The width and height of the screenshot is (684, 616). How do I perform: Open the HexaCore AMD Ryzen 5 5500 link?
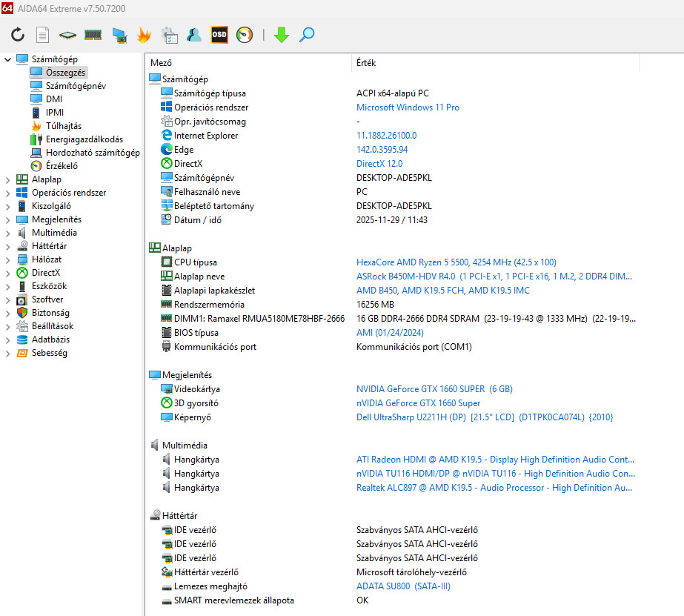(x=456, y=262)
